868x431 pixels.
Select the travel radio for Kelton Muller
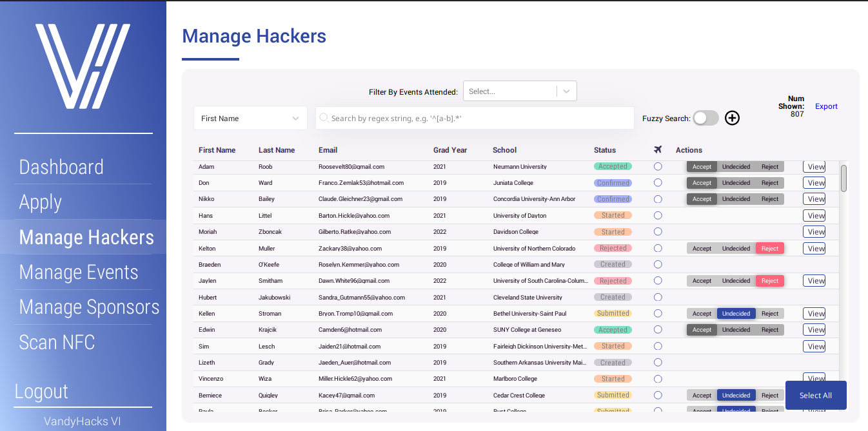coord(658,248)
